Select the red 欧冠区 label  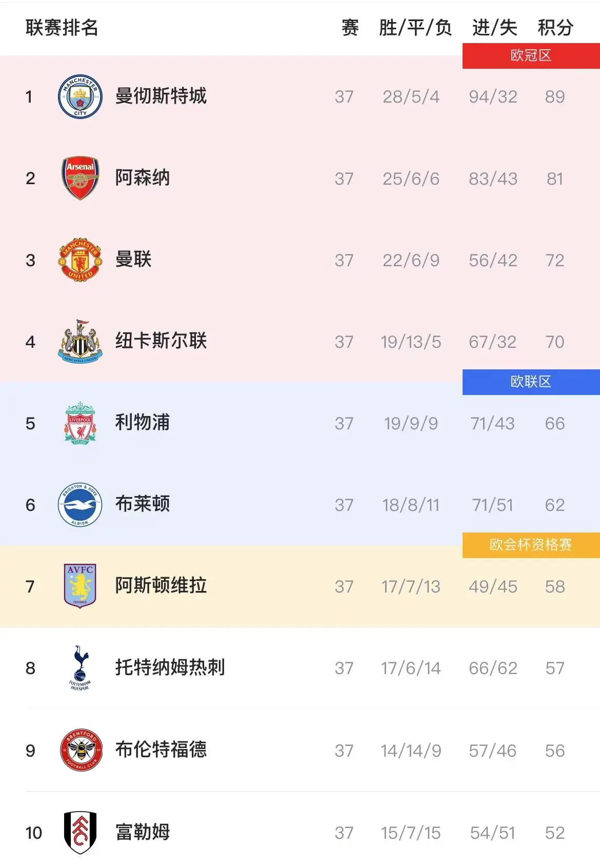pyautogui.click(x=531, y=55)
